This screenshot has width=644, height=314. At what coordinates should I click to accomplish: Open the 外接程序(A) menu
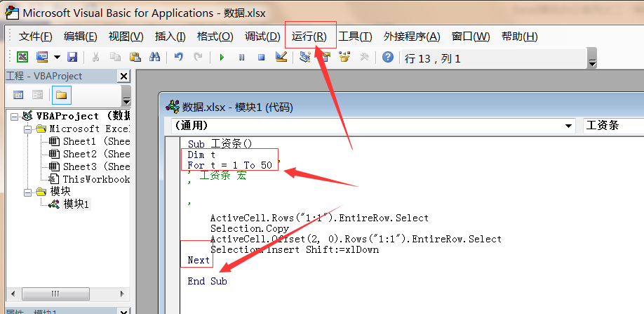412,37
